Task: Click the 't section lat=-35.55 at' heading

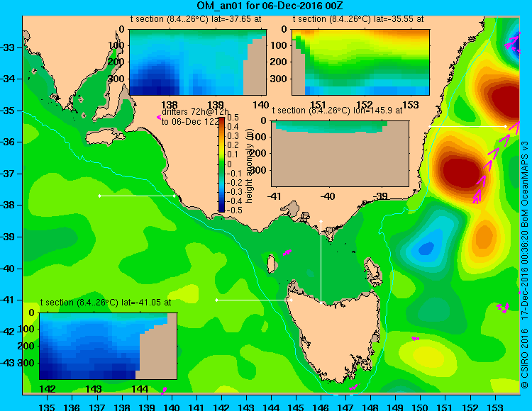Action: pos(358,19)
